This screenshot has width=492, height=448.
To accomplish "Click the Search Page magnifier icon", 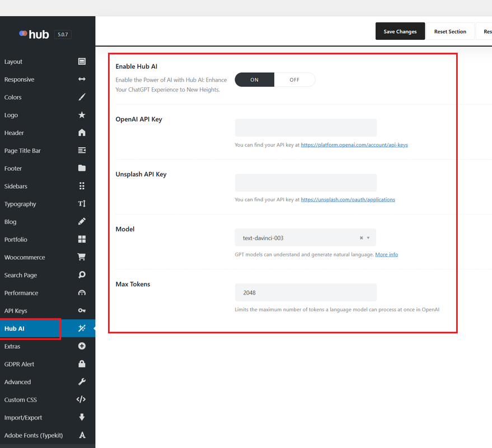I will pos(82,275).
